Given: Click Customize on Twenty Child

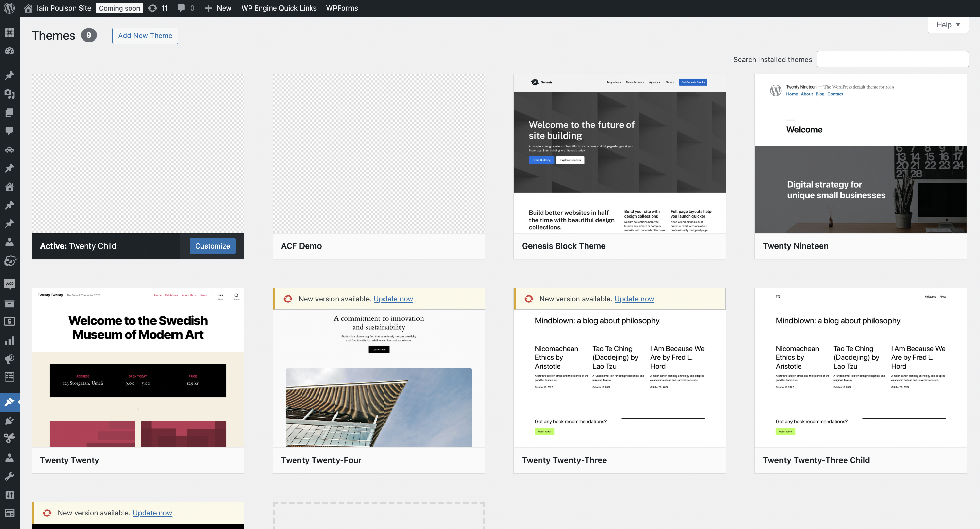Looking at the screenshot, I should pyautogui.click(x=212, y=246).
